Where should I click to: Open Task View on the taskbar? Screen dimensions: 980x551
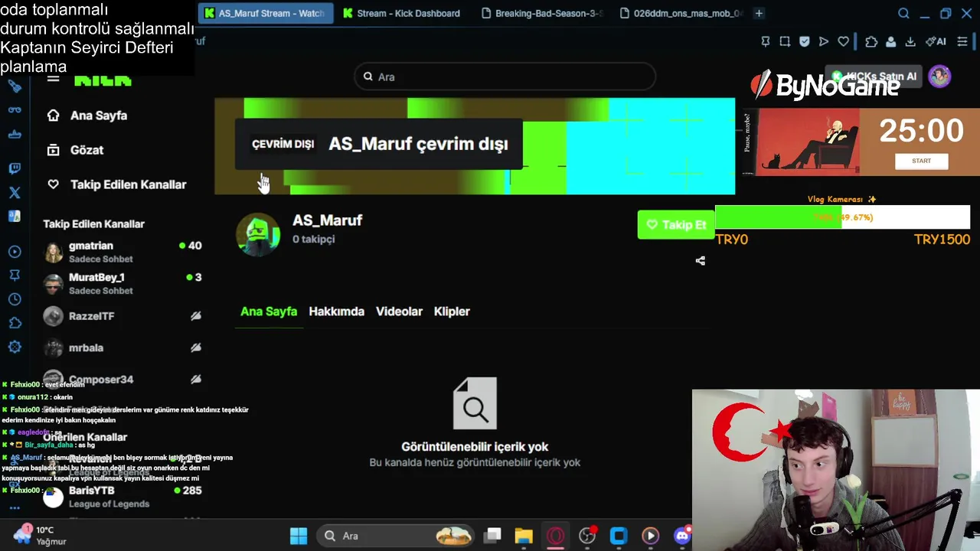pos(492,536)
